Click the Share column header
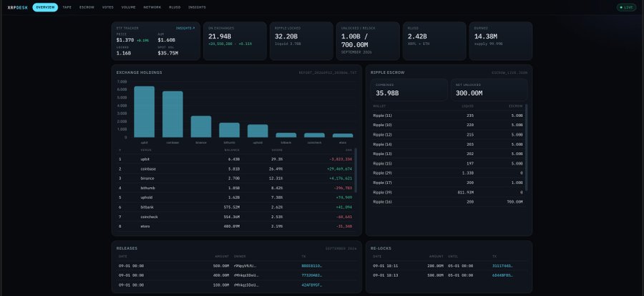 pyautogui.click(x=277, y=150)
